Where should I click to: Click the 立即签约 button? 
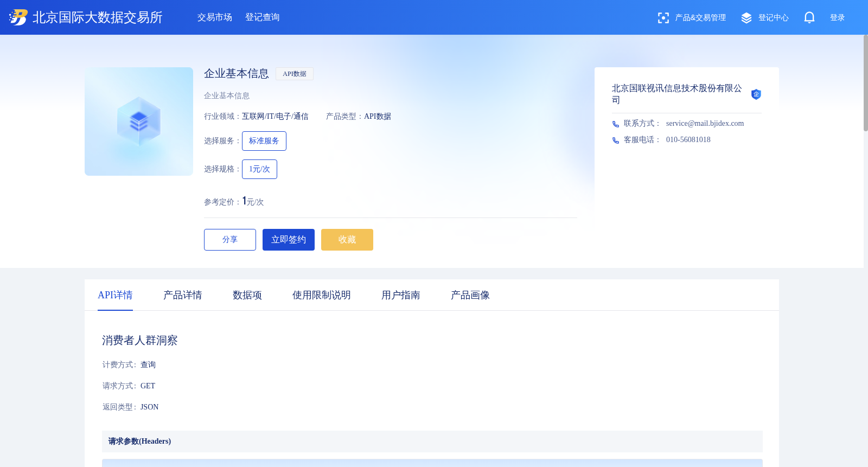[x=289, y=240]
